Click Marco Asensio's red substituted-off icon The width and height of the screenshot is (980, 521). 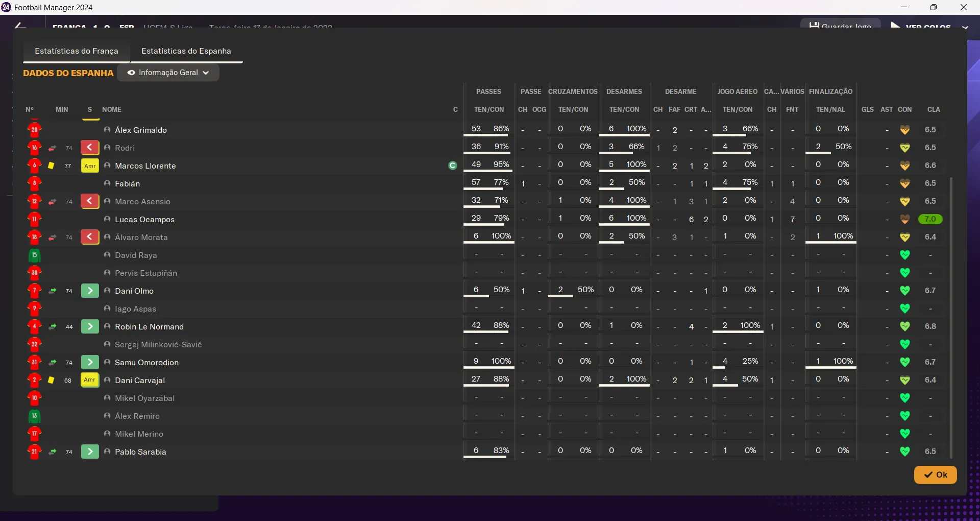tap(90, 201)
